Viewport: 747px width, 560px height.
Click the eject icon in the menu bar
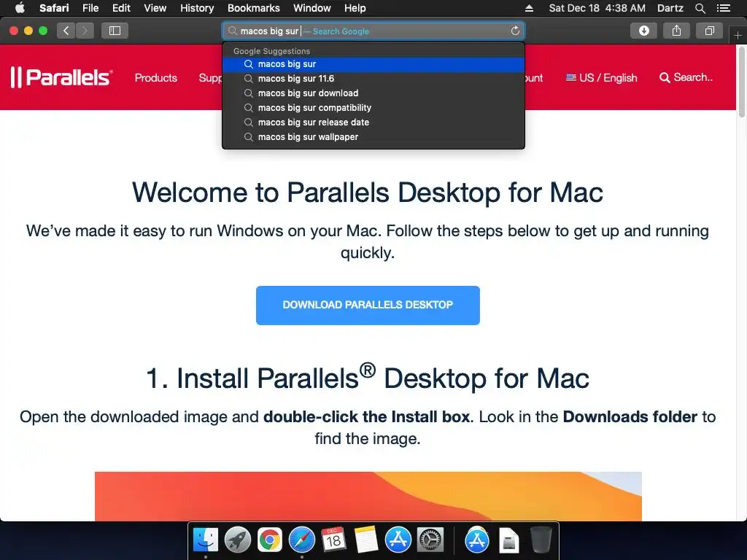pos(529,8)
